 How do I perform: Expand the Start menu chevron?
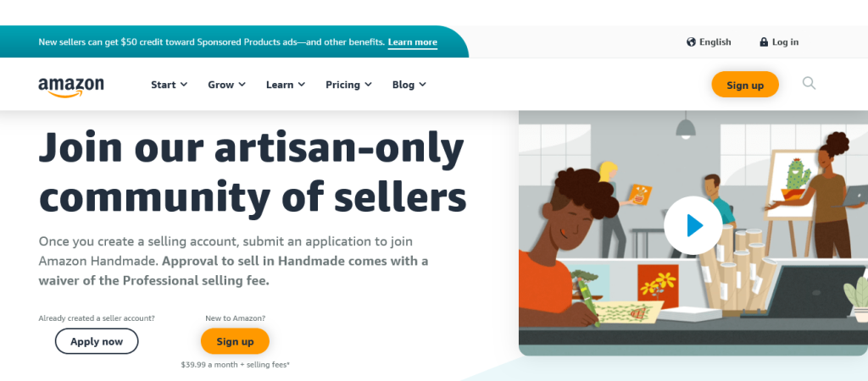(184, 85)
